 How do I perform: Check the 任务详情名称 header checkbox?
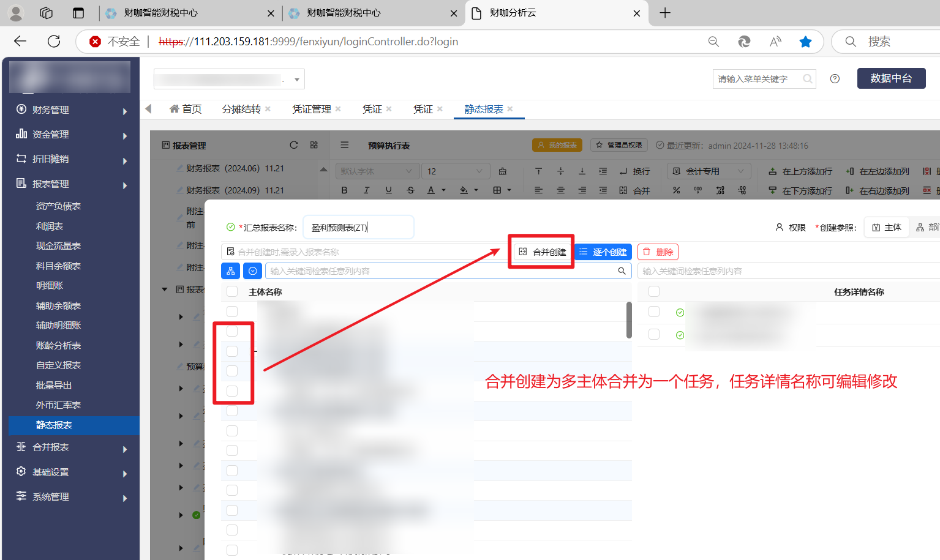point(654,291)
